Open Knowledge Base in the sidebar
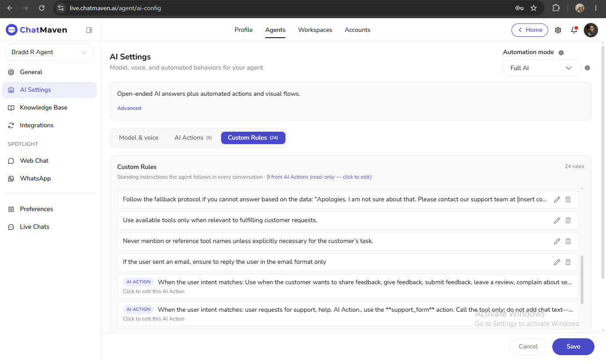The image size is (606, 364). pyautogui.click(x=49, y=107)
